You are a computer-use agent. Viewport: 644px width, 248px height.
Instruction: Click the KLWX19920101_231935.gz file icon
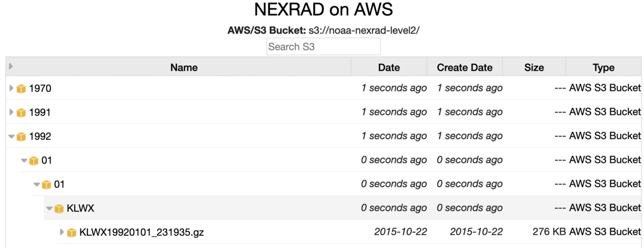coord(72,232)
